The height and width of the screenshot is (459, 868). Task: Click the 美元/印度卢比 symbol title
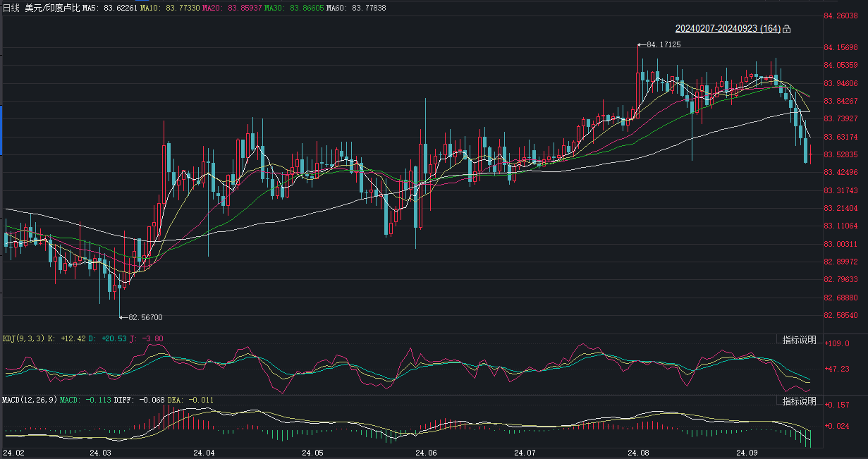click(x=52, y=8)
